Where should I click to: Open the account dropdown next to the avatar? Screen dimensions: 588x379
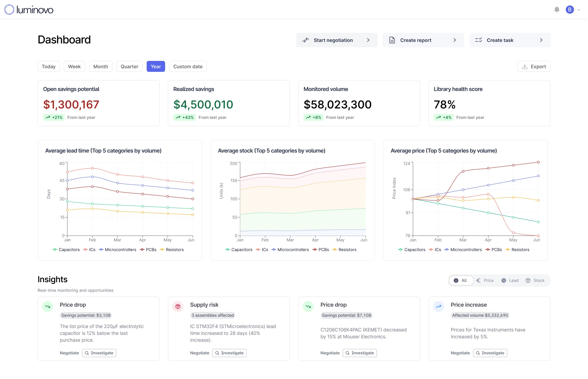[x=578, y=9]
